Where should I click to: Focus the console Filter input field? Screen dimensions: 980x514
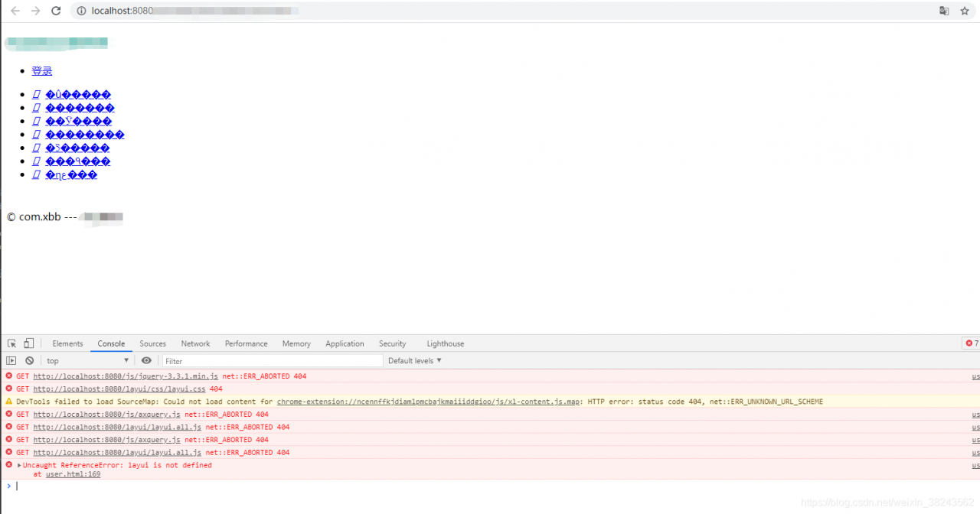[273, 360]
